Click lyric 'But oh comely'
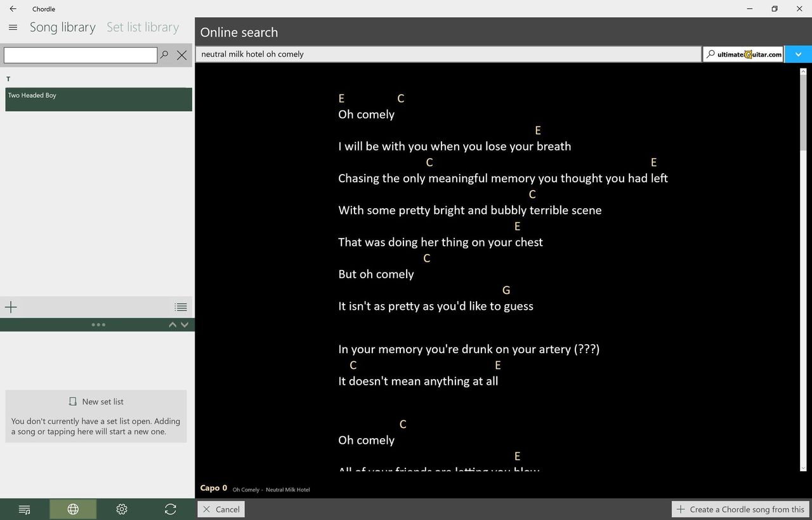This screenshot has width=812, height=520. click(x=376, y=274)
